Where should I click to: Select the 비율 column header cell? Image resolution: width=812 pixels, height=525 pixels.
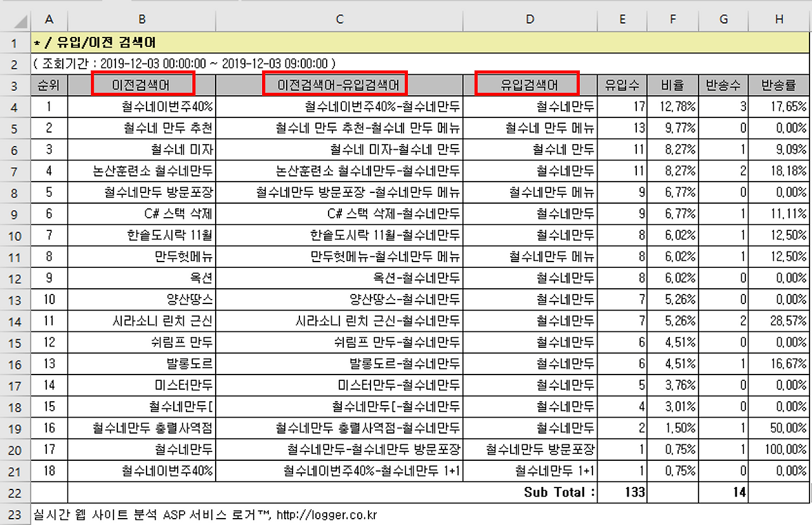click(x=672, y=86)
